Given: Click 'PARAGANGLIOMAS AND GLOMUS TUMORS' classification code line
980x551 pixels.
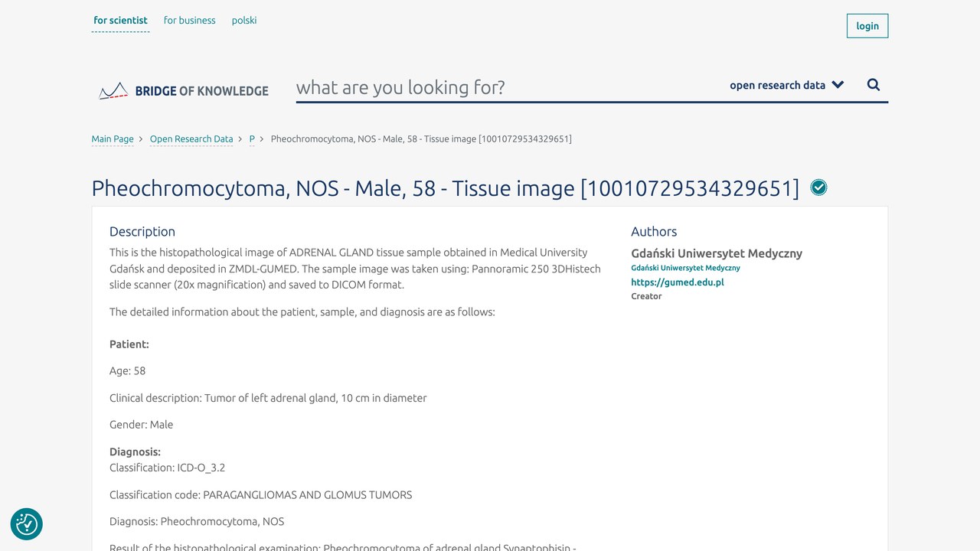Looking at the screenshot, I should pyautogui.click(x=260, y=495).
